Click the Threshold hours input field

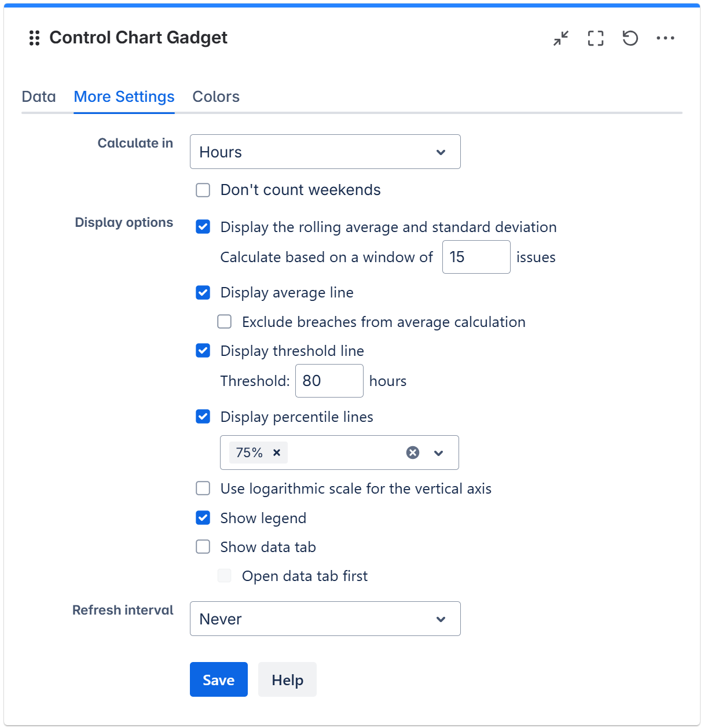point(329,381)
